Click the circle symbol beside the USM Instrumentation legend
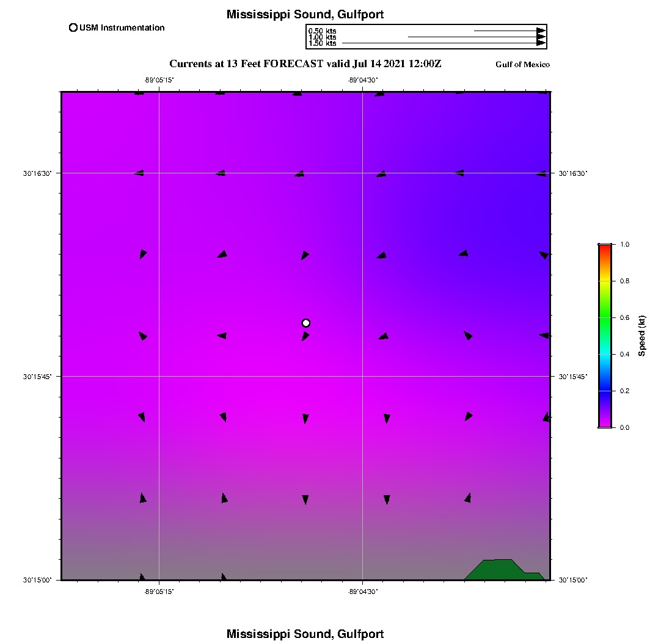The image size is (672, 641). pyautogui.click(x=73, y=27)
